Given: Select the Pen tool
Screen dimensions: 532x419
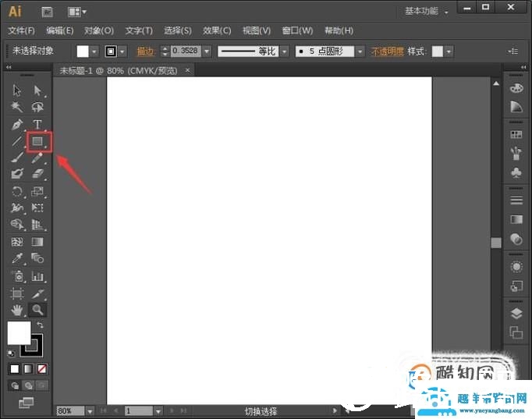Looking at the screenshot, I should tap(17, 125).
